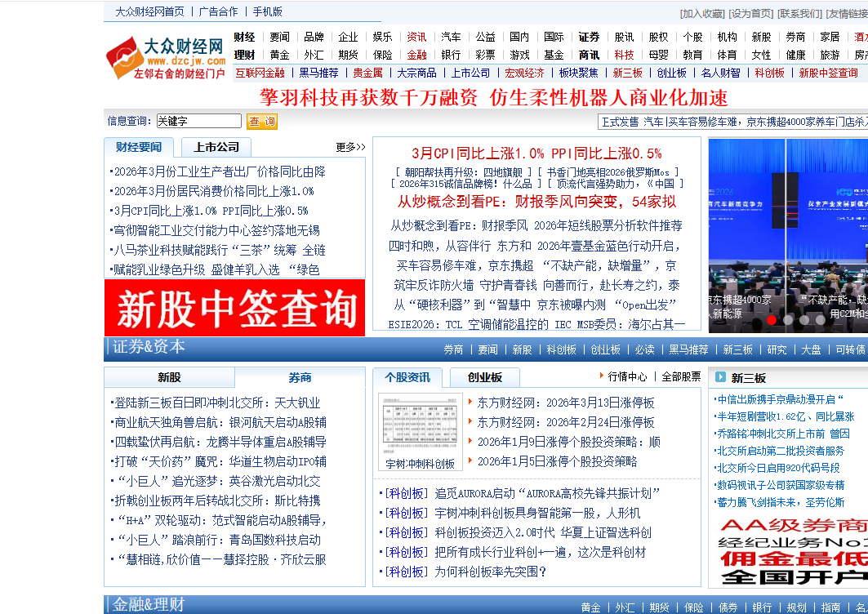The height and width of the screenshot is (614, 868).
Task: Click the 广告合作 top link
Action: [218, 11]
